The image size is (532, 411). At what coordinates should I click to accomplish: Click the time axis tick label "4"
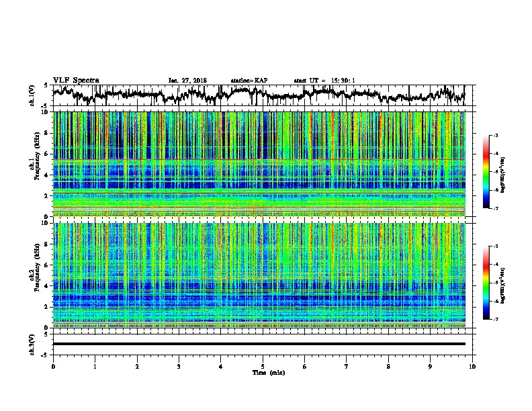221,366
